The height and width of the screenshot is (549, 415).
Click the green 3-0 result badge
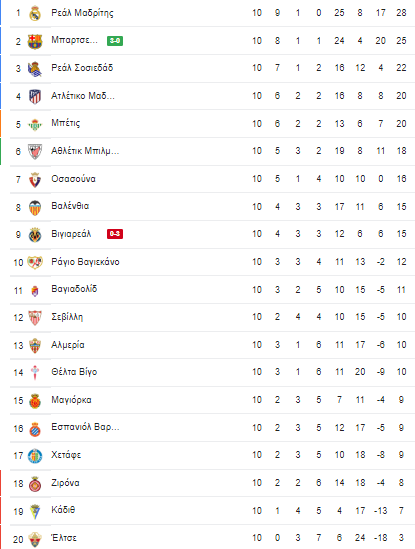coord(115,41)
